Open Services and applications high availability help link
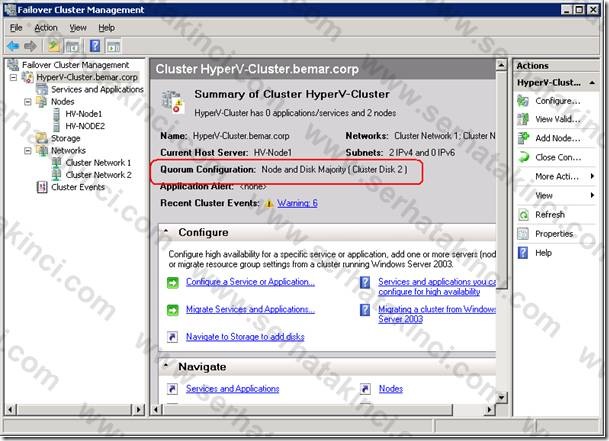Image resolution: width=609 pixels, height=441 pixels. 437,287
